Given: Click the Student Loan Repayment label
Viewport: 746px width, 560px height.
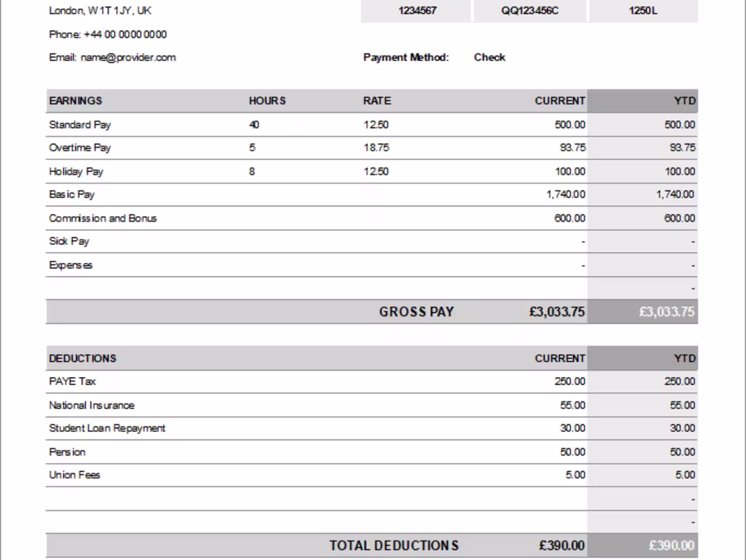Looking at the screenshot, I should [x=106, y=428].
